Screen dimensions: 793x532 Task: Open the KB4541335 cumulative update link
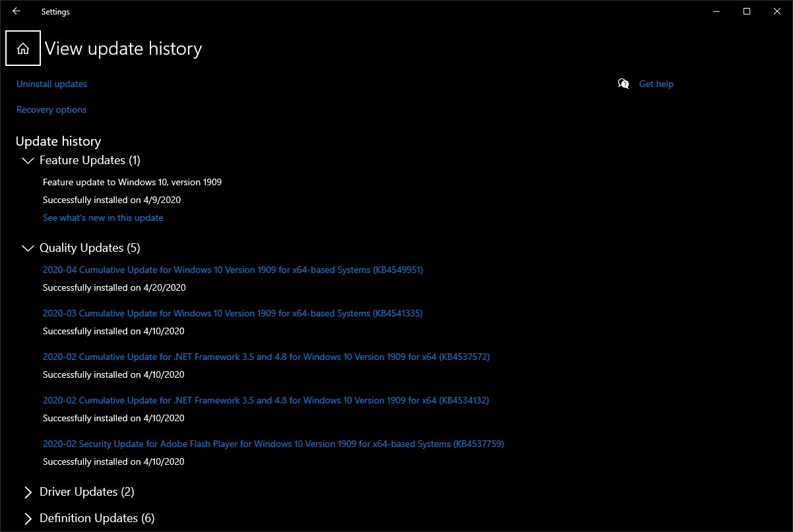point(232,314)
